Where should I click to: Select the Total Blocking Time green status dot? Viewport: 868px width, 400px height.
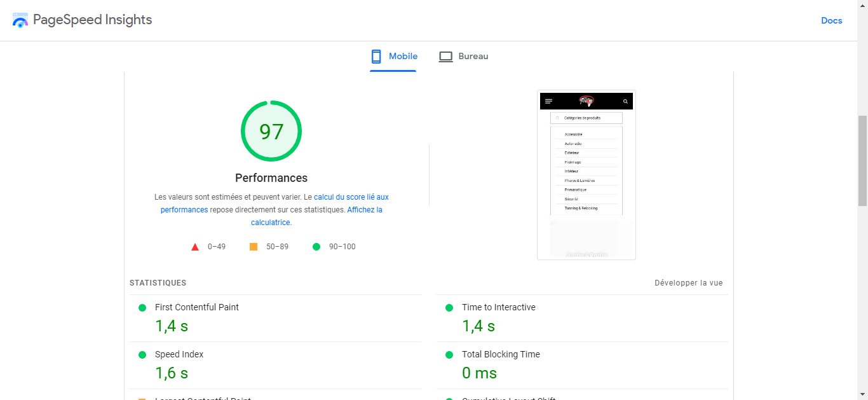(x=449, y=355)
